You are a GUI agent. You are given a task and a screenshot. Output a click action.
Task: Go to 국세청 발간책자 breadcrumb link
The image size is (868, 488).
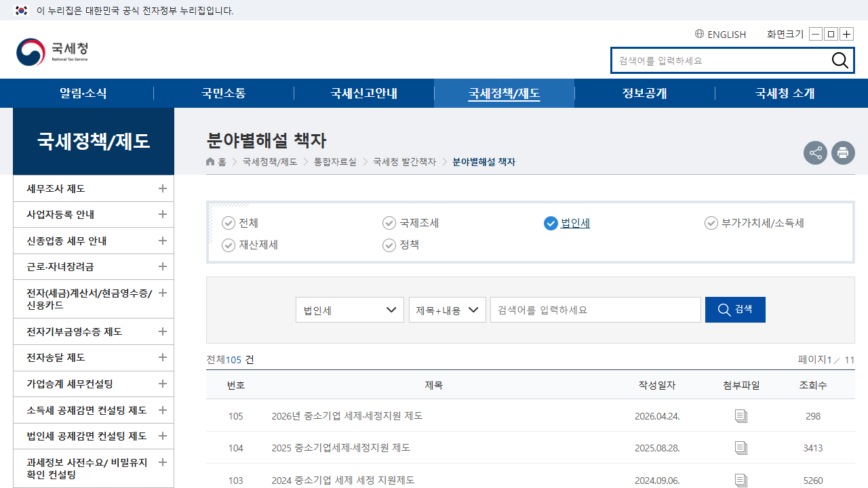click(405, 162)
